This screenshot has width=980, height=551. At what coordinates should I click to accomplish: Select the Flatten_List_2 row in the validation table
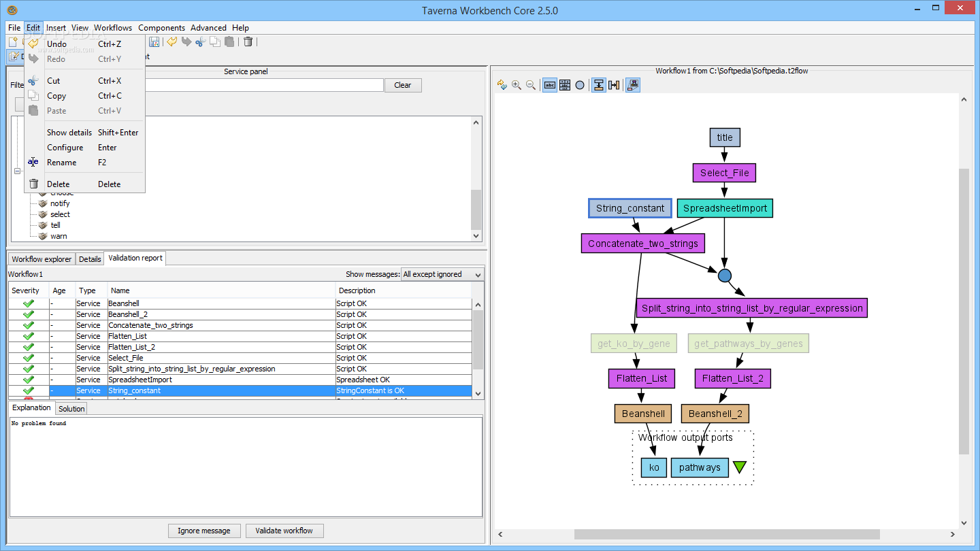(x=240, y=347)
